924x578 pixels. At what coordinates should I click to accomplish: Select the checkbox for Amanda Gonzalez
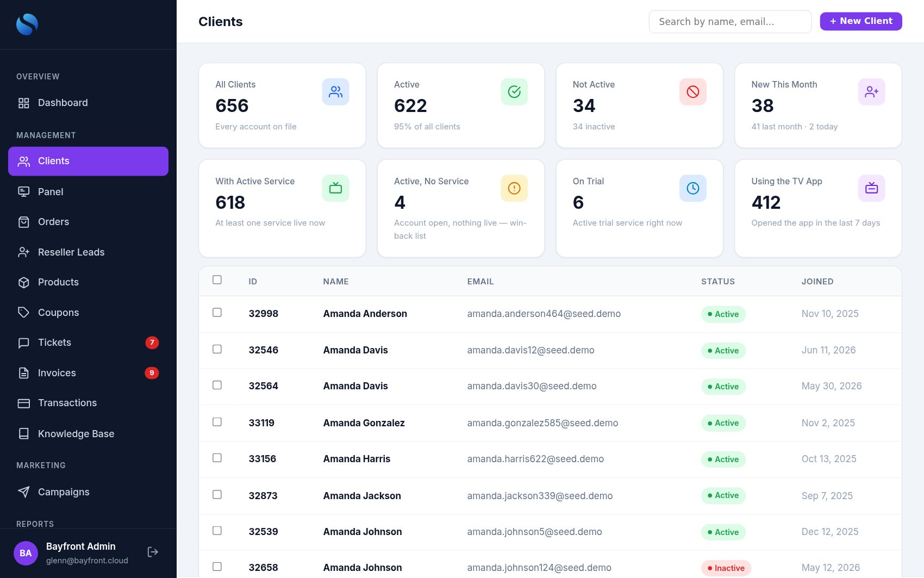(217, 421)
